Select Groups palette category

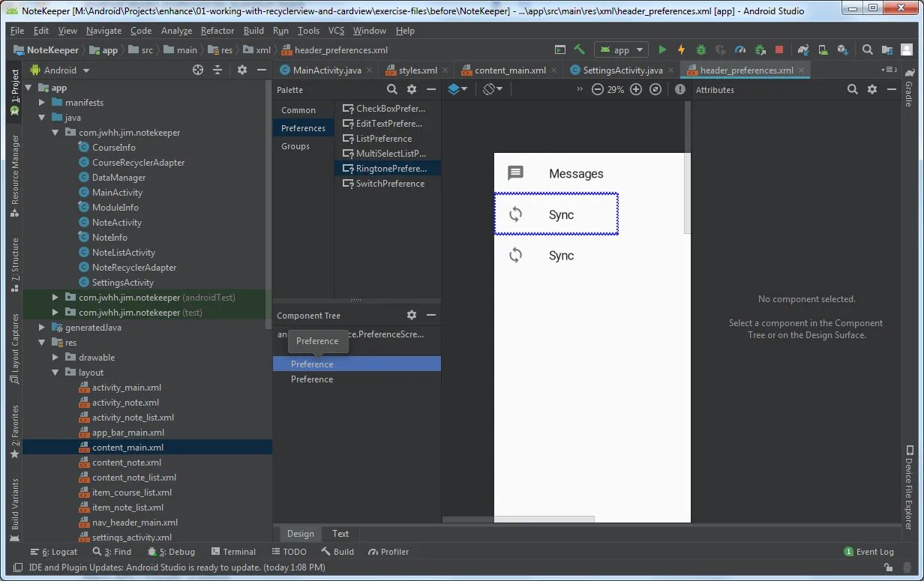[295, 146]
